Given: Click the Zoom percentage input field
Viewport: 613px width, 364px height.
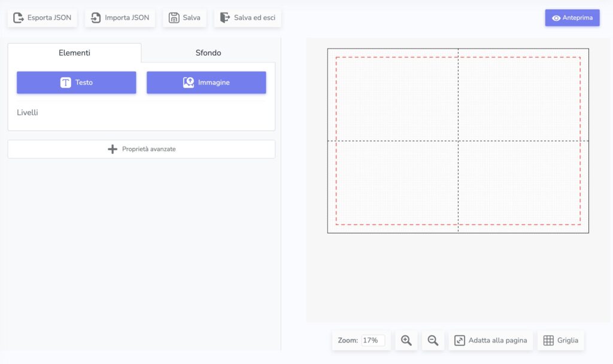Looking at the screenshot, I should [x=373, y=341].
